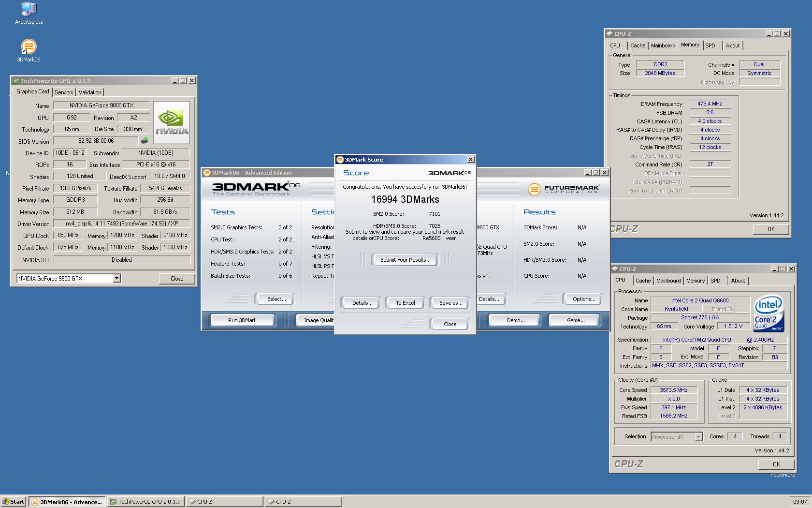Click the GPU name field NVIDIA GeForce 9800 GTX
The height and width of the screenshot is (508, 812).
pos(101,105)
